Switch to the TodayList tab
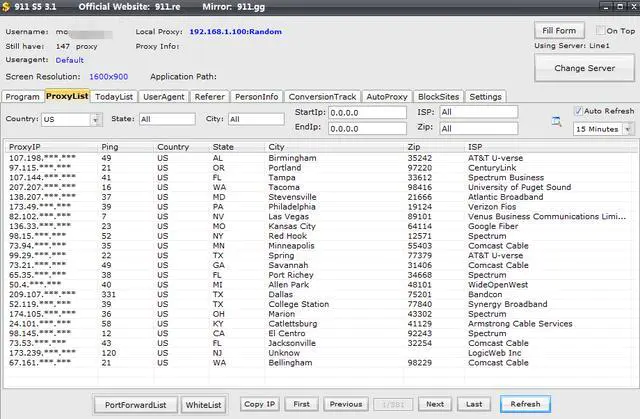Viewport: 640px width, 419px height. click(113, 97)
